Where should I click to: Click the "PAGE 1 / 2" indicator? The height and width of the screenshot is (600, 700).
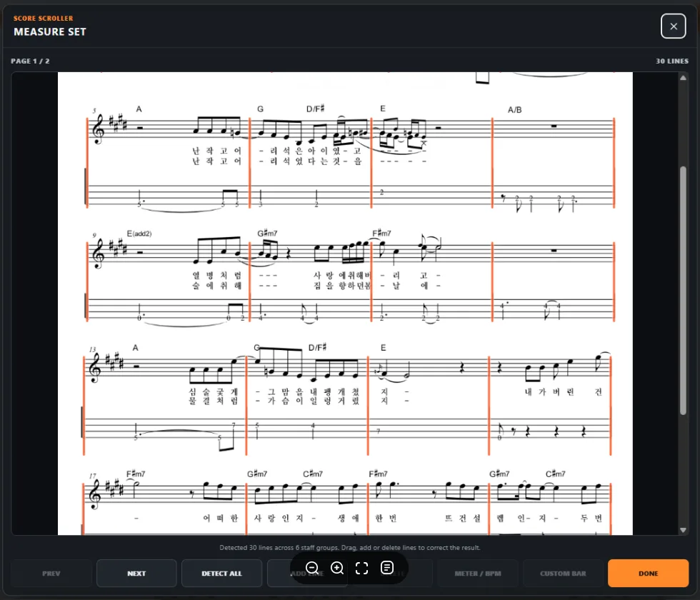click(30, 61)
